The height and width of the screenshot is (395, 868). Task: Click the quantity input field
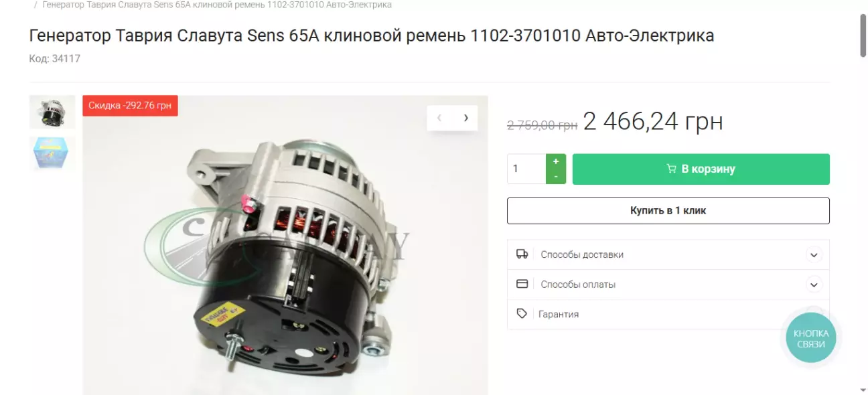tap(526, 169)
